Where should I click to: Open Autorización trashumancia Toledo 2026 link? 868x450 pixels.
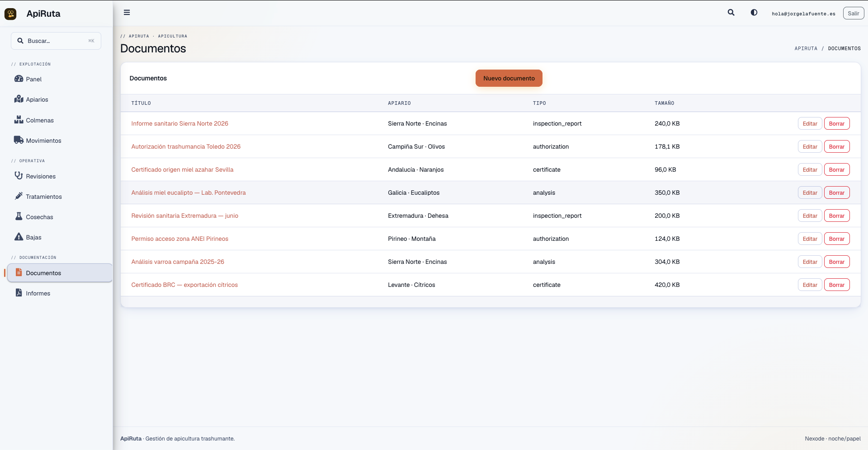point(186,146)
